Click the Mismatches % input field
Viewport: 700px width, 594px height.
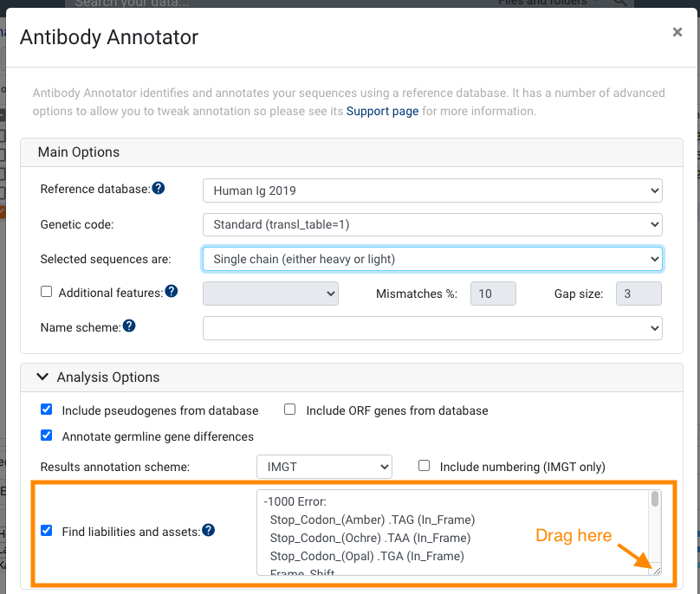tap(493, 294)
